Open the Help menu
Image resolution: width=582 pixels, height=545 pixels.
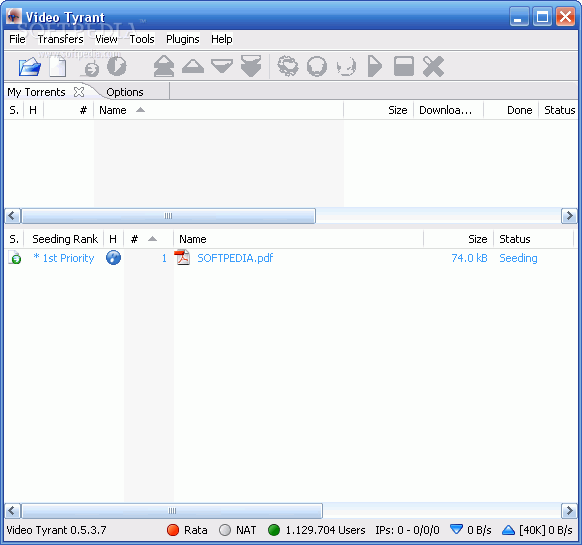tap(222, 39)
